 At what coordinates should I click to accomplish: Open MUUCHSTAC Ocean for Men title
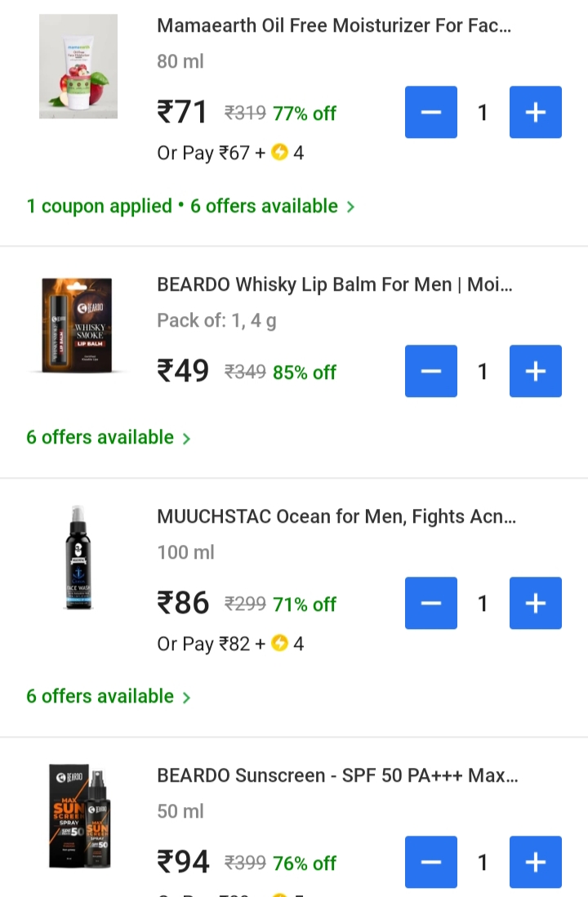[x=336, y=516]
